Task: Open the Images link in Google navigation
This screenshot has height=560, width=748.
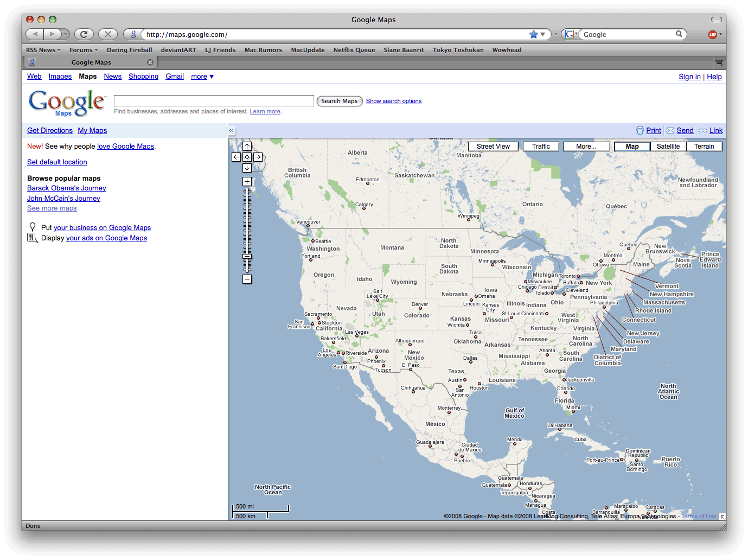Action: point(60,77)
